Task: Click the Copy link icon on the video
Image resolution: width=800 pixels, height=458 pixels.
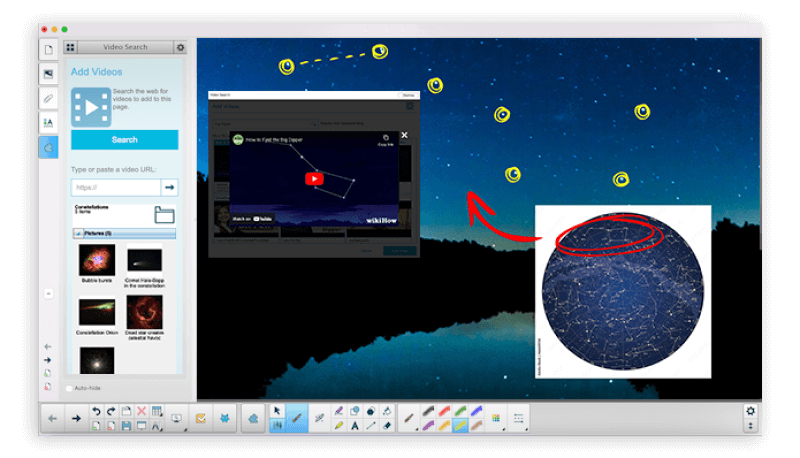Action: click(386, 138)
